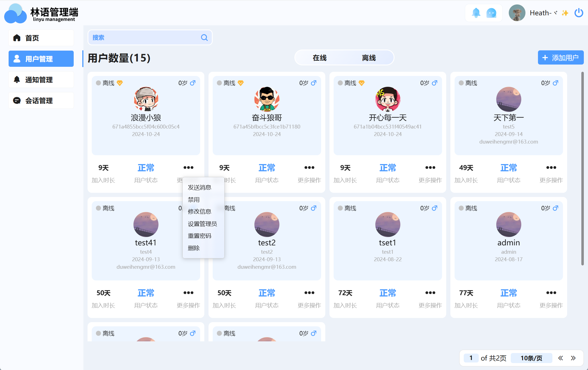Click the notification bell icon in header
This screenshot has height=370, width=588.
tap(476, 13)
